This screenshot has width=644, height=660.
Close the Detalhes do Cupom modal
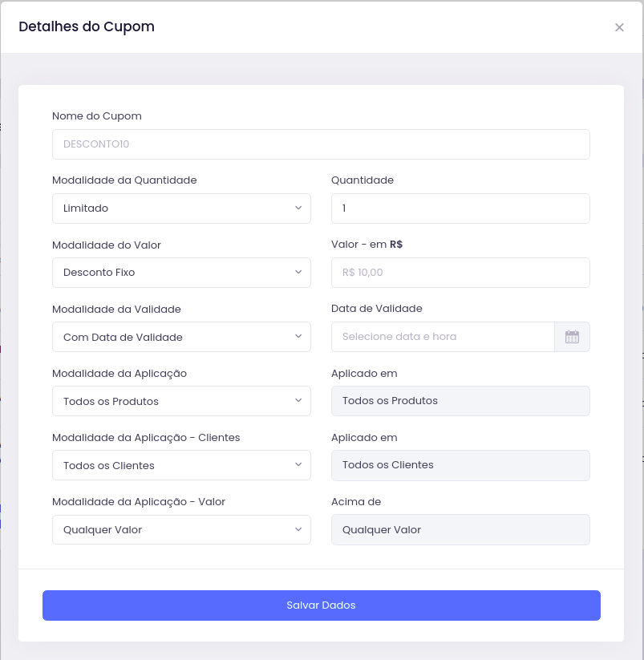point(619,27)
